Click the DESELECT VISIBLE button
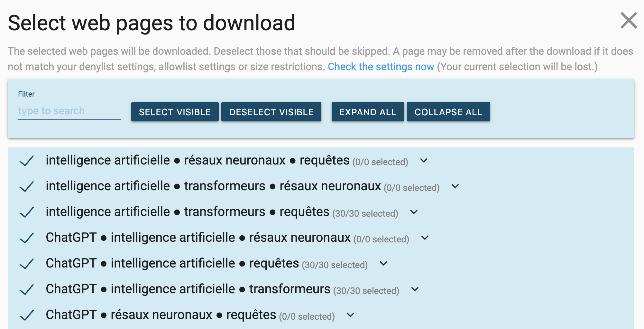The image size is (644, 329). click(x=271, y=112)
